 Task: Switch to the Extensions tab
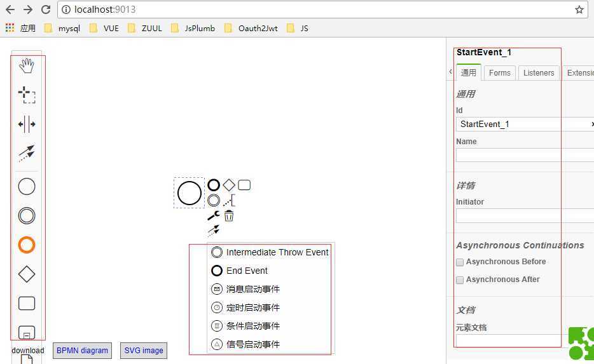click(579, 73)
